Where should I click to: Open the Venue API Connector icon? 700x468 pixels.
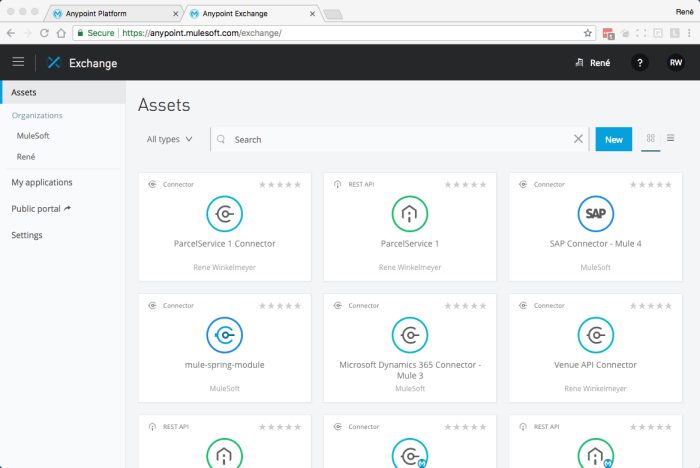coord(596,335)
